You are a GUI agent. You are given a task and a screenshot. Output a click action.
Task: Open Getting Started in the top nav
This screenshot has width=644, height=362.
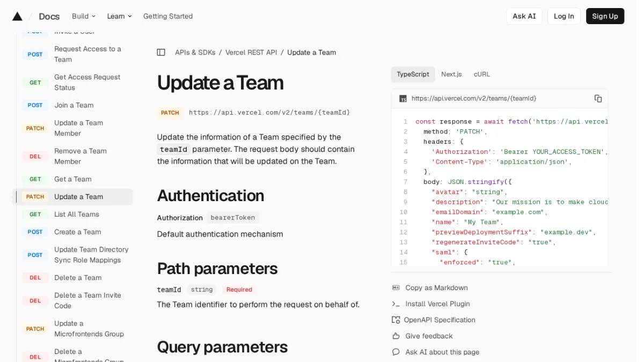[168, 16]
